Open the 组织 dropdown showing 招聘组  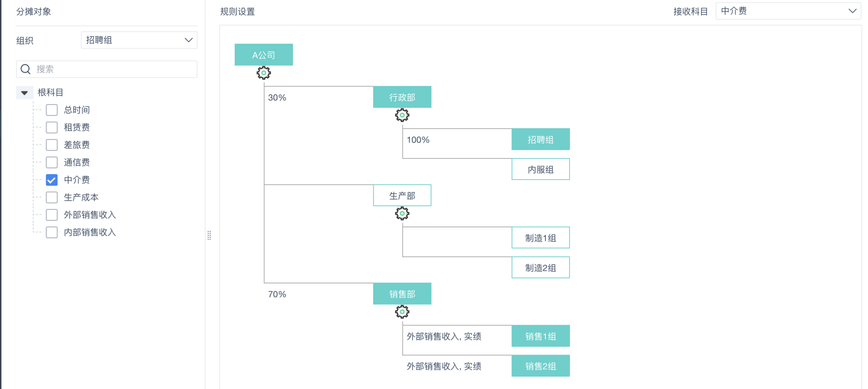point(139,40)
